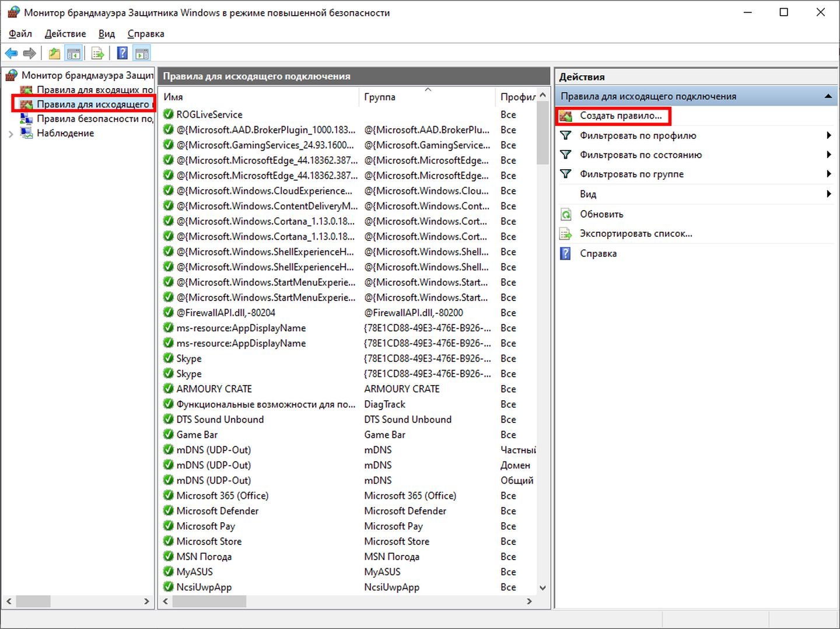Open the Файл menu

[20, 34]
